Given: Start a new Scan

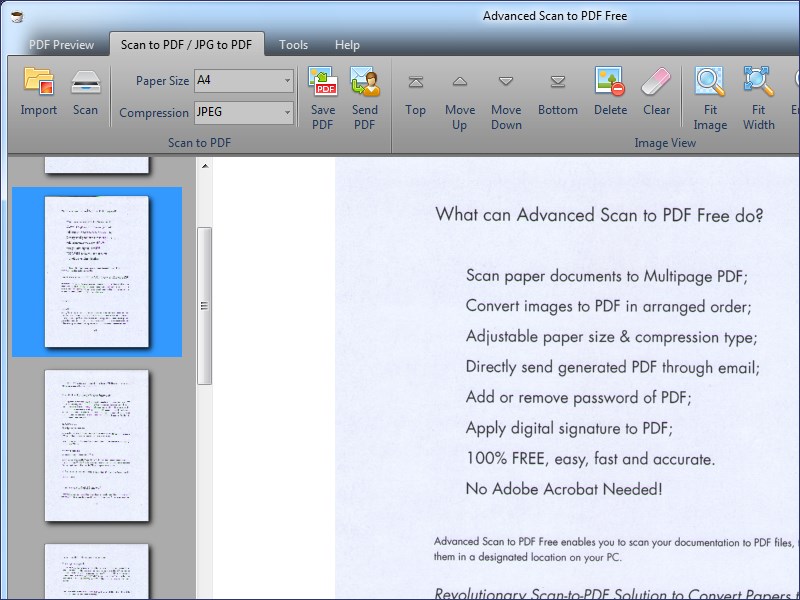Looking at the screenshot, I should 85,92.
